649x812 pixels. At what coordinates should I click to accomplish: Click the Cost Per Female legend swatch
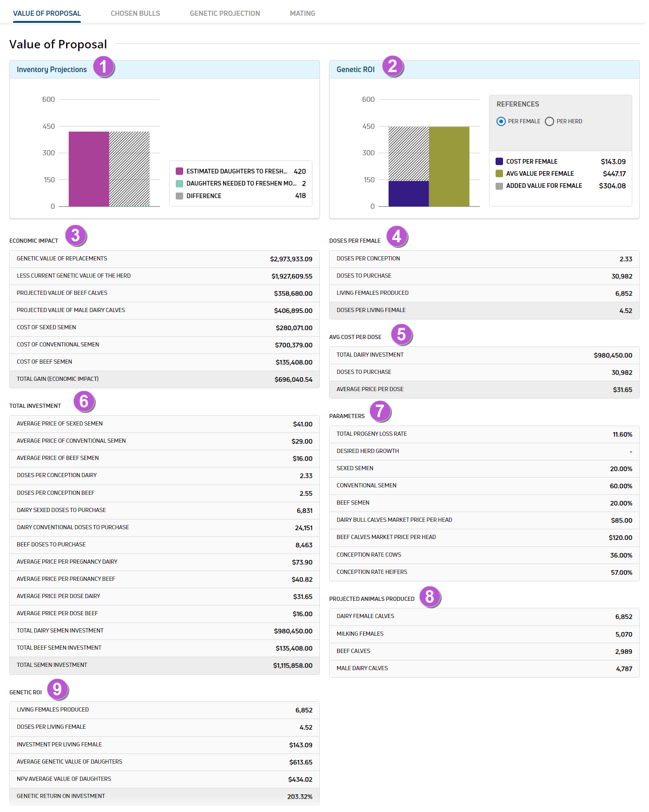point(499,161)
